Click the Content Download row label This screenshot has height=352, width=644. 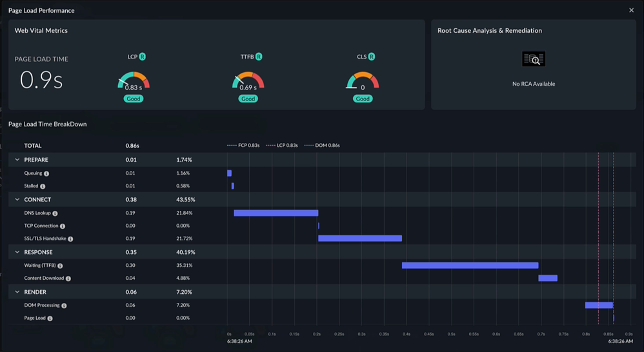point(44,278)
